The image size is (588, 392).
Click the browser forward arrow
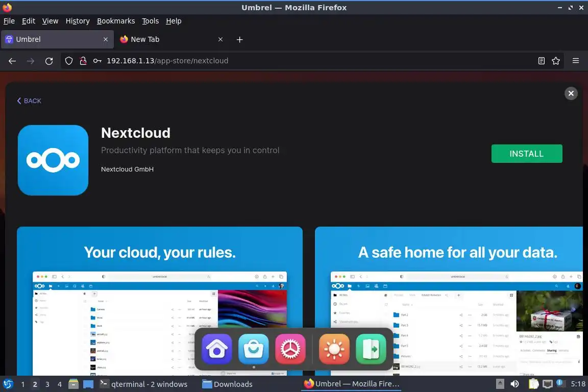31,61
